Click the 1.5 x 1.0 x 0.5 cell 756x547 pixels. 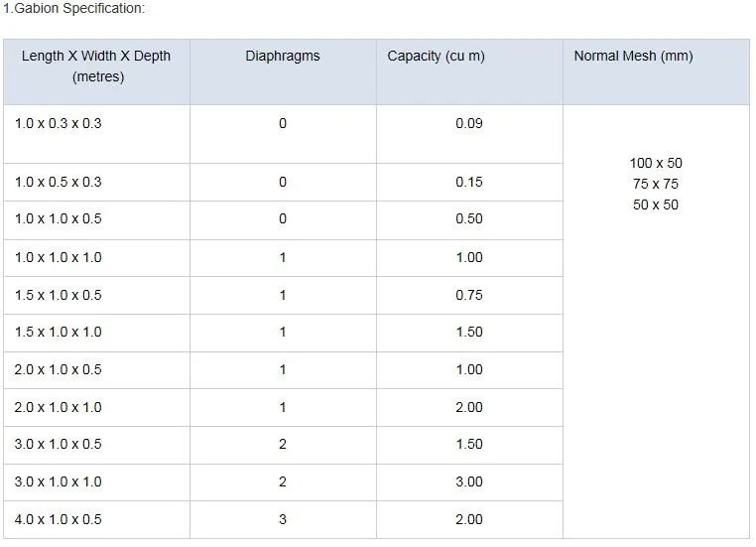coord(59,295)
